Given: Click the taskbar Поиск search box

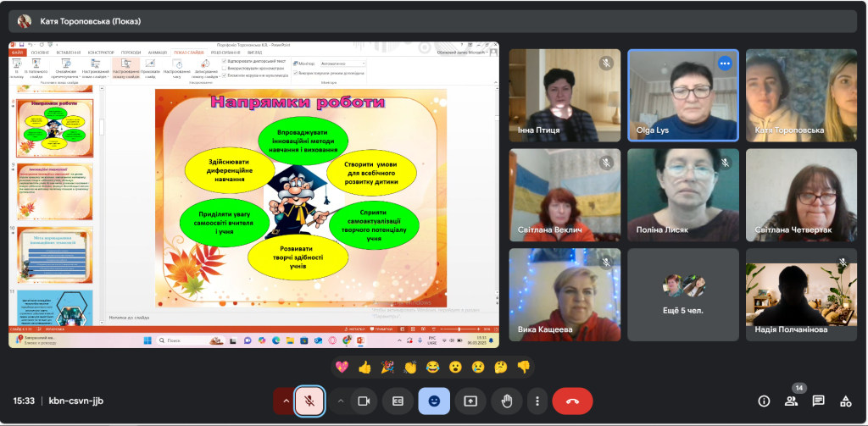Looking at the screenshot, I should (191, 340).
